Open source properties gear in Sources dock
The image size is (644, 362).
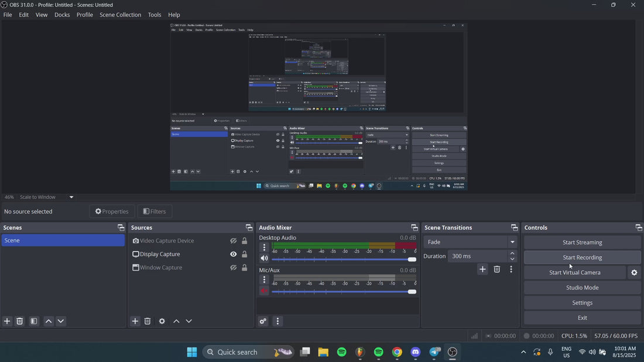[162, 321]
